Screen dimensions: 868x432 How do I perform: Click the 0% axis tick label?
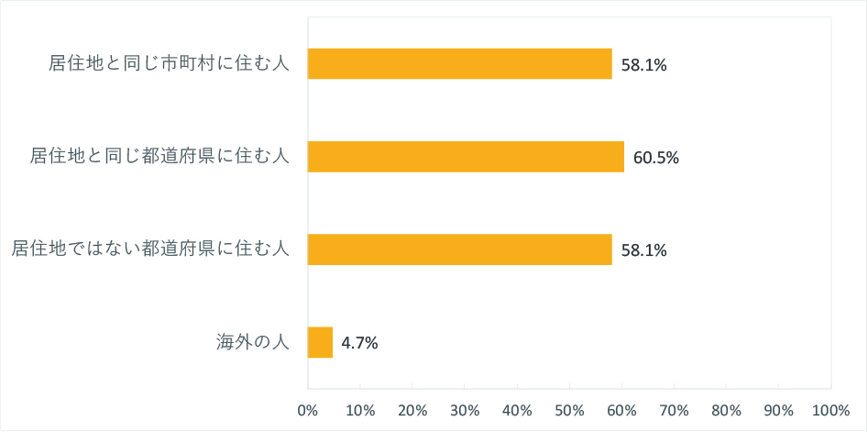(307, 408)
